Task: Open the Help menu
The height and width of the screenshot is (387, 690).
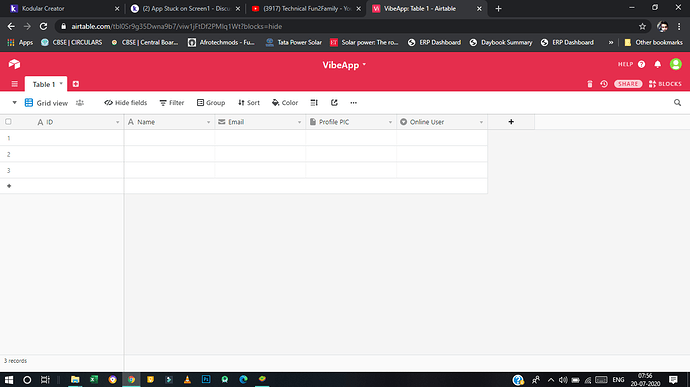Action: (x=631, y=64)
